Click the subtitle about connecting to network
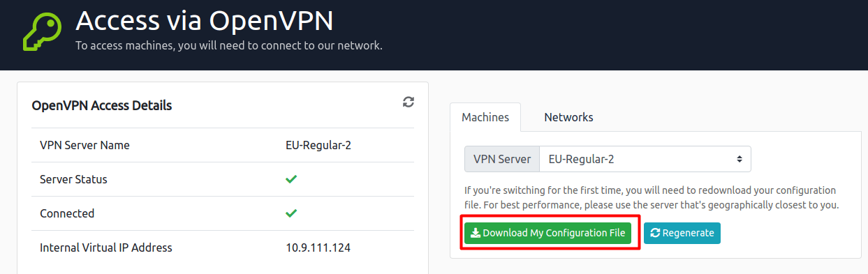Screen dimensions: 868x274 pos(229,46)
